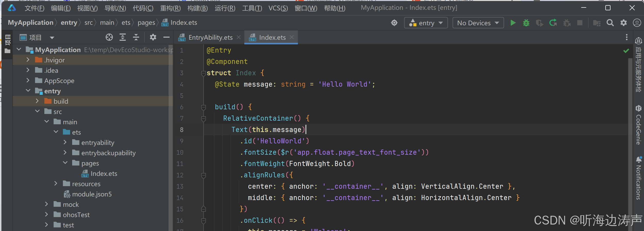Screen dimensions: 644x231
Task: Open the app and meta-service experience side panel
Action: click(x=638, y=65)
